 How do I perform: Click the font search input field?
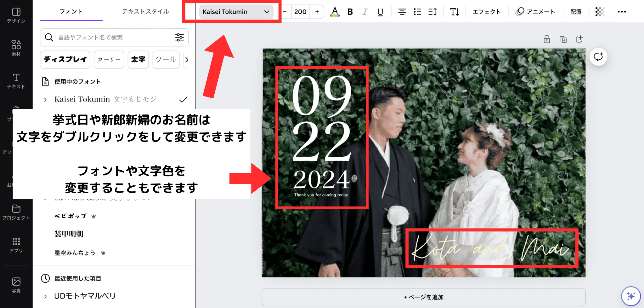click(113, 38)
